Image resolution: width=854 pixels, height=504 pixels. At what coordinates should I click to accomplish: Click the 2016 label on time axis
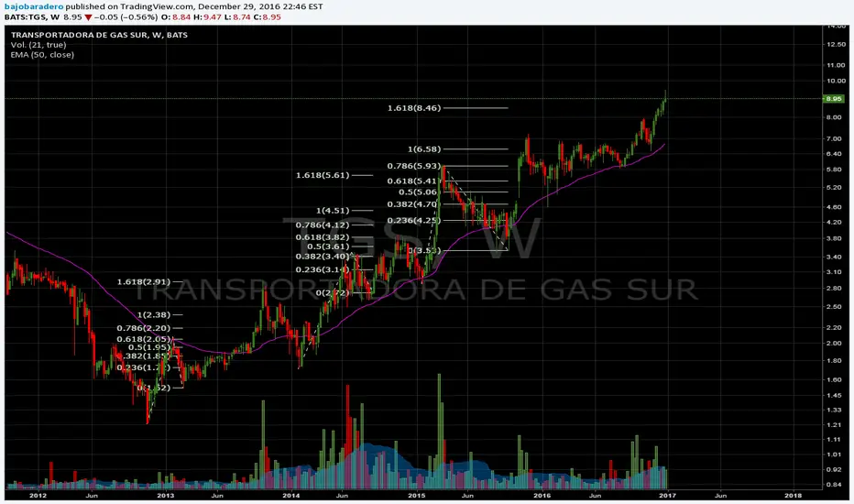pyautogui.click(x=542, y=495)
